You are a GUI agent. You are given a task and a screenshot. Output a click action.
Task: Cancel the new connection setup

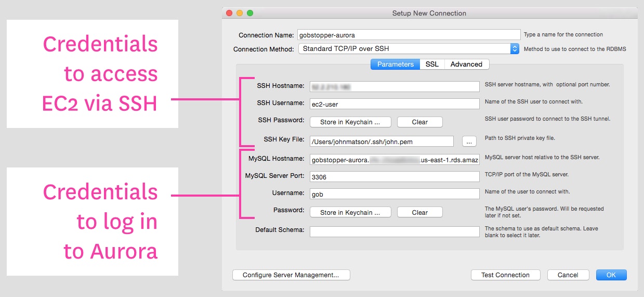[x=568, y=275]
